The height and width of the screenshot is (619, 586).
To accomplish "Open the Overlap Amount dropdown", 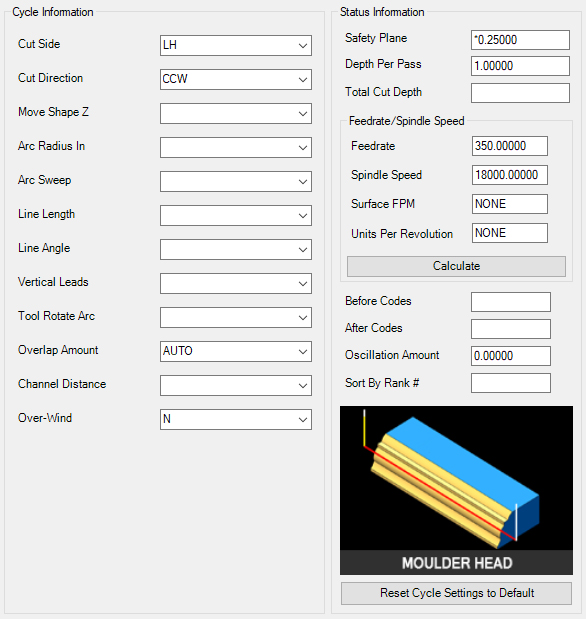I will 236,351.
